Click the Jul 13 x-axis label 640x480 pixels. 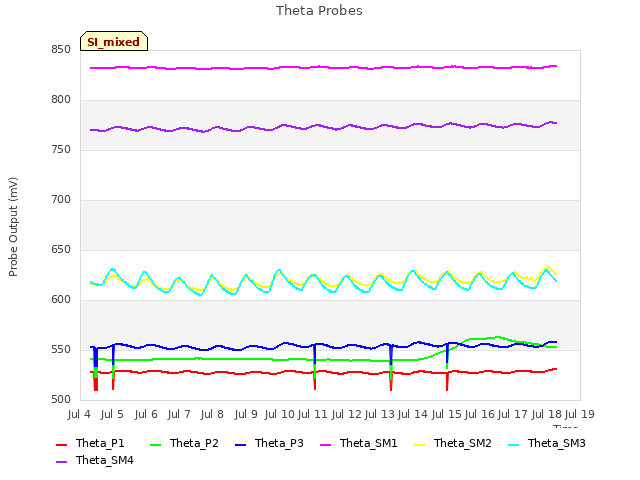pos(380,414)
